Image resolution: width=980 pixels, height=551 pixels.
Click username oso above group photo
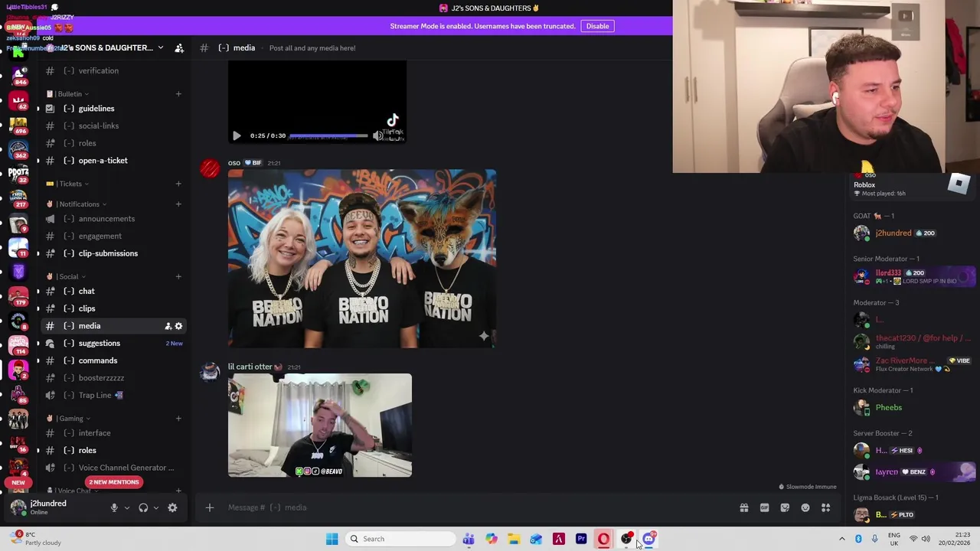[234, 163]
